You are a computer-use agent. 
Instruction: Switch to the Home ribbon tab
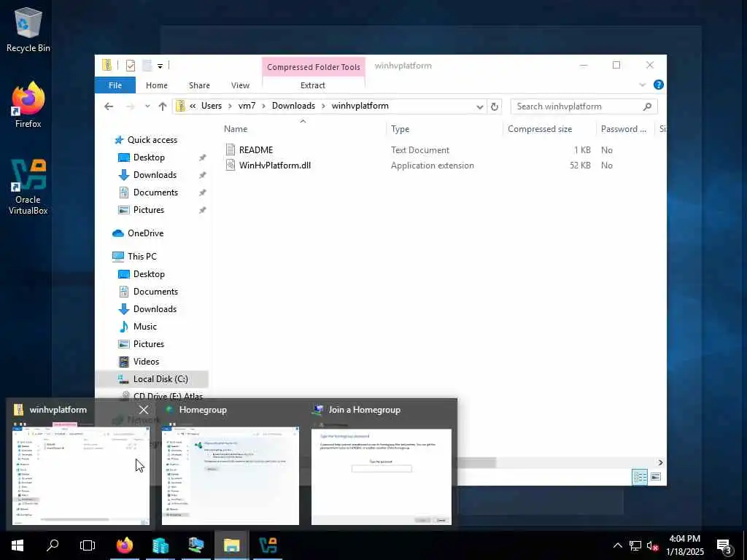pyautogui.click(x=157, y=85)
